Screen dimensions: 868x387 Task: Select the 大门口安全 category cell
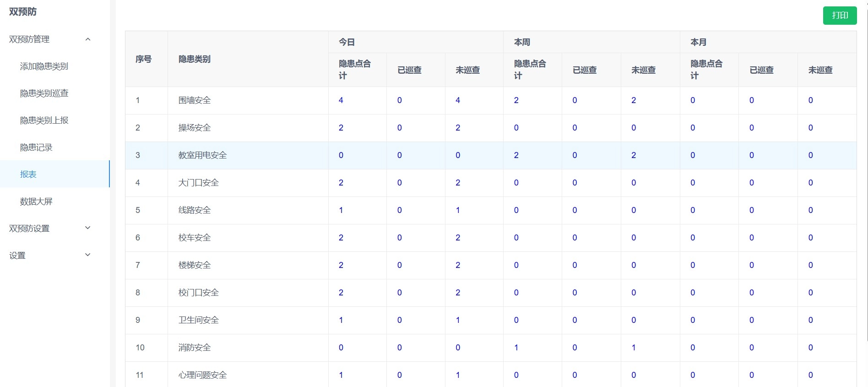coord(199,183)
